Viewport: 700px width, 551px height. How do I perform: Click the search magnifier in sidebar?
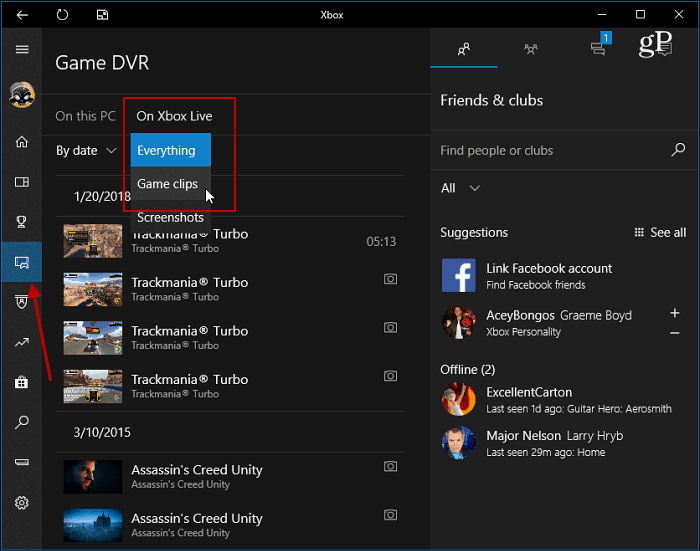coord(21,422)
